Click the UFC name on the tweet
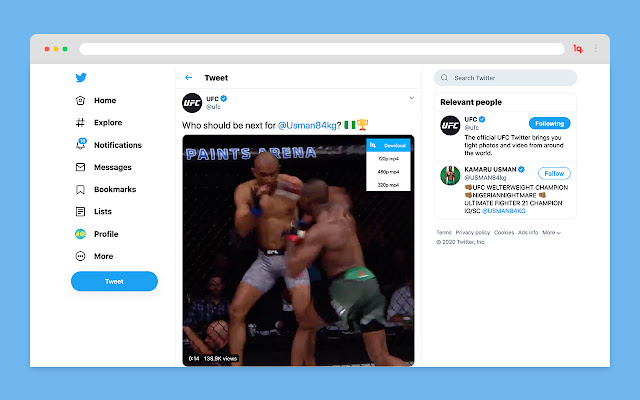Image resolution: width=640 pixels, height=400 pixels. pyautogui.click(x=212, y=99)
